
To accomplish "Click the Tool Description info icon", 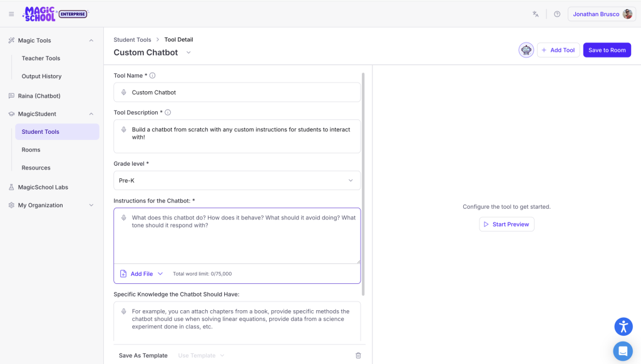I will [168, 113].
